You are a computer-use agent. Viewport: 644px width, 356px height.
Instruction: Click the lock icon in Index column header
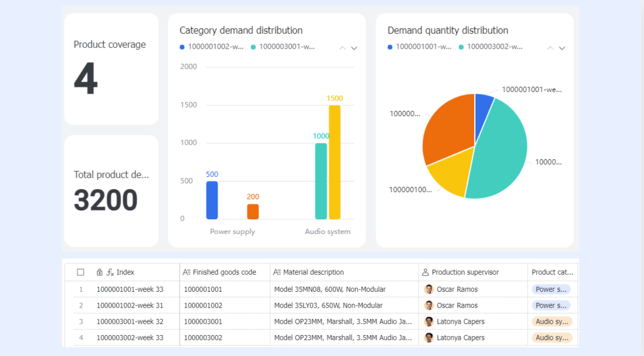click(x=100, y=272)
